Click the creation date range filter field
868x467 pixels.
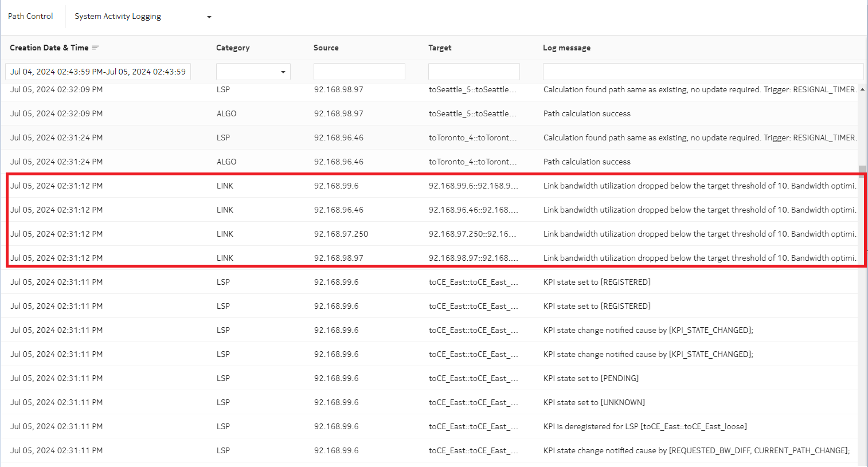pos(98,72)
